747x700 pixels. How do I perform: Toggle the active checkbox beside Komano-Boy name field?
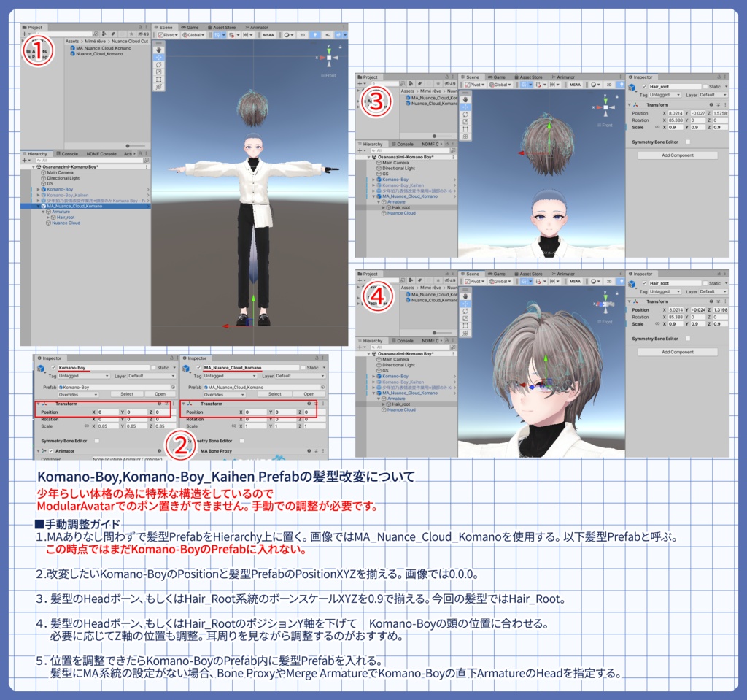click(x=53, y=368)
